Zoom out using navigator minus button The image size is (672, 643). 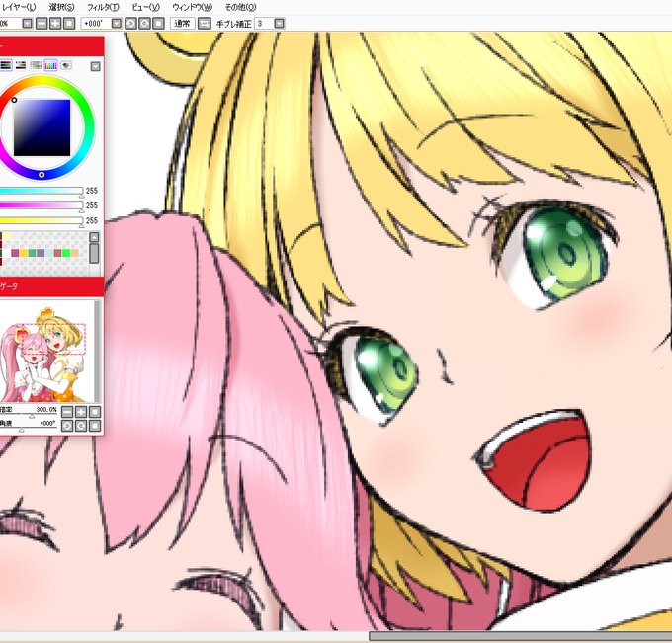click(67, 412)
